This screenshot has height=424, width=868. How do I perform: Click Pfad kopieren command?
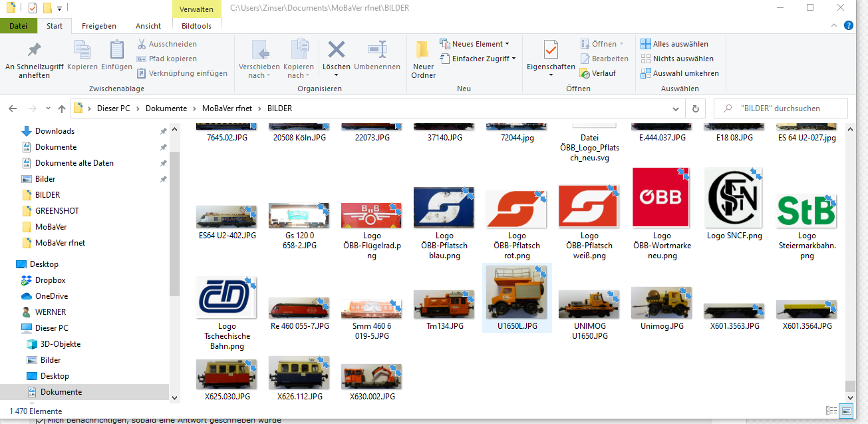point(167,59)
